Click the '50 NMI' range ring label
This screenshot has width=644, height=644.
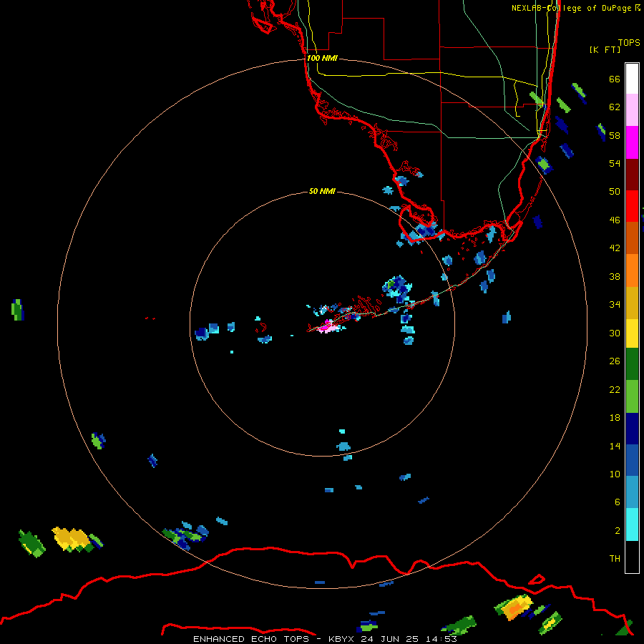pyautogui.click(x=322, y=191)
